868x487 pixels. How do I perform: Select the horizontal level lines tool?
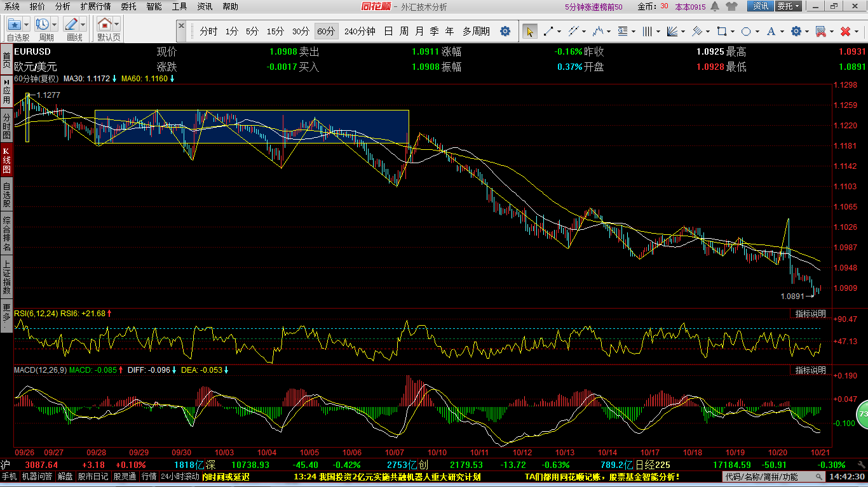tap(622, 31)
